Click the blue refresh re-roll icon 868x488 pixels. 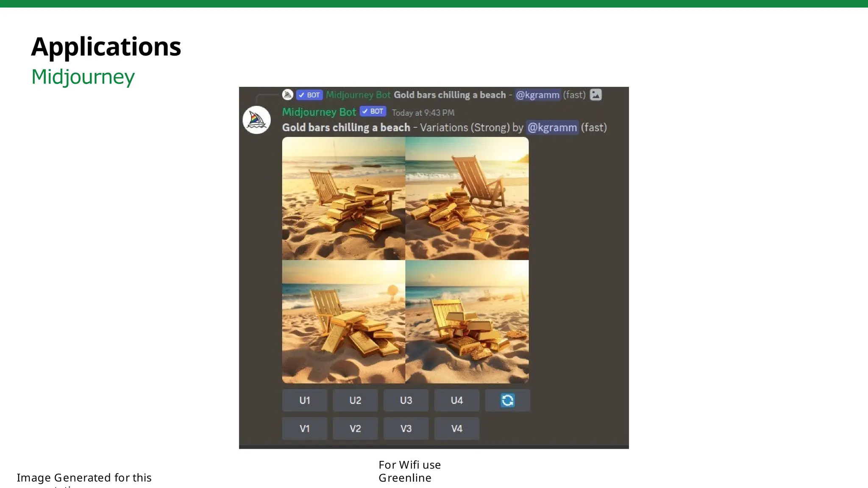[x=507, y=400]
